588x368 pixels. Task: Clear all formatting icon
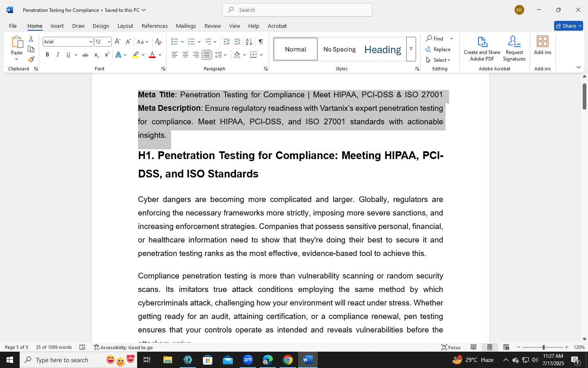click(x=158, y=42)
